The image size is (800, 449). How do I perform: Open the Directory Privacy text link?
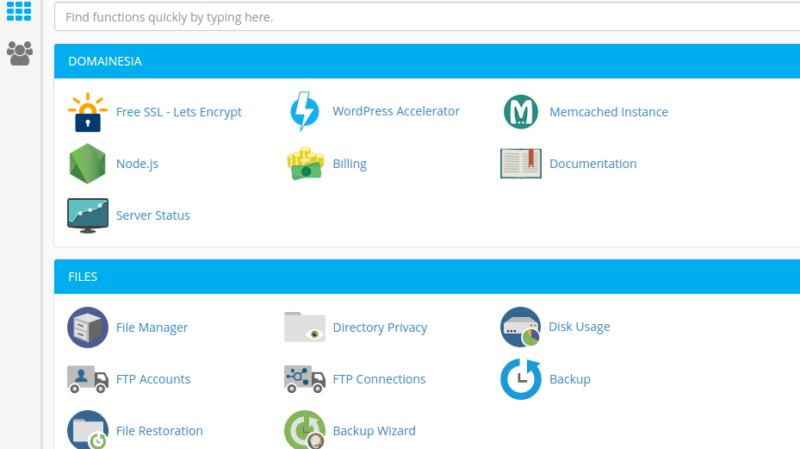pyautogui.click(x=380, y=328)
